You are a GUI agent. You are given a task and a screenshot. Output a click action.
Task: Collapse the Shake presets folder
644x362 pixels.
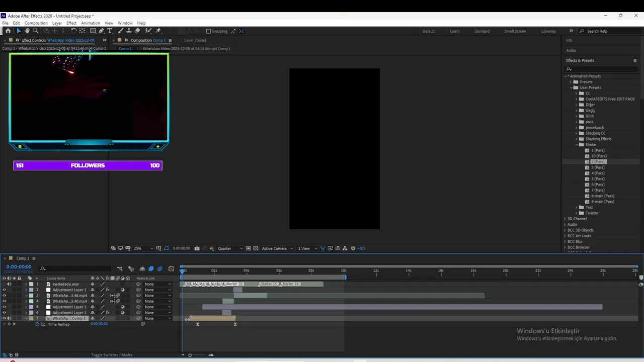(577, 145)
